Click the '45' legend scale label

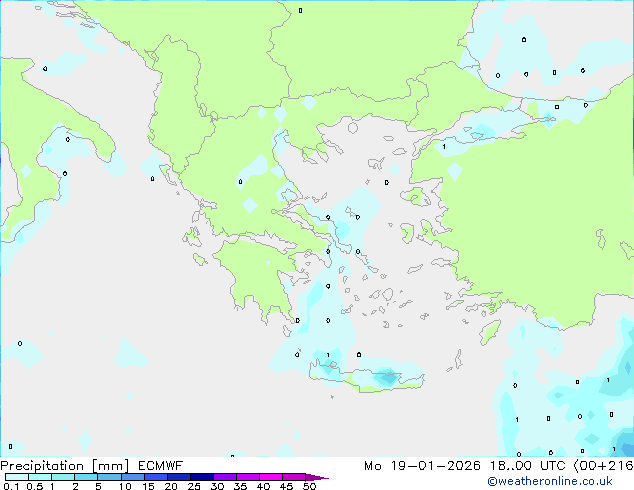[x=286, y=486]
